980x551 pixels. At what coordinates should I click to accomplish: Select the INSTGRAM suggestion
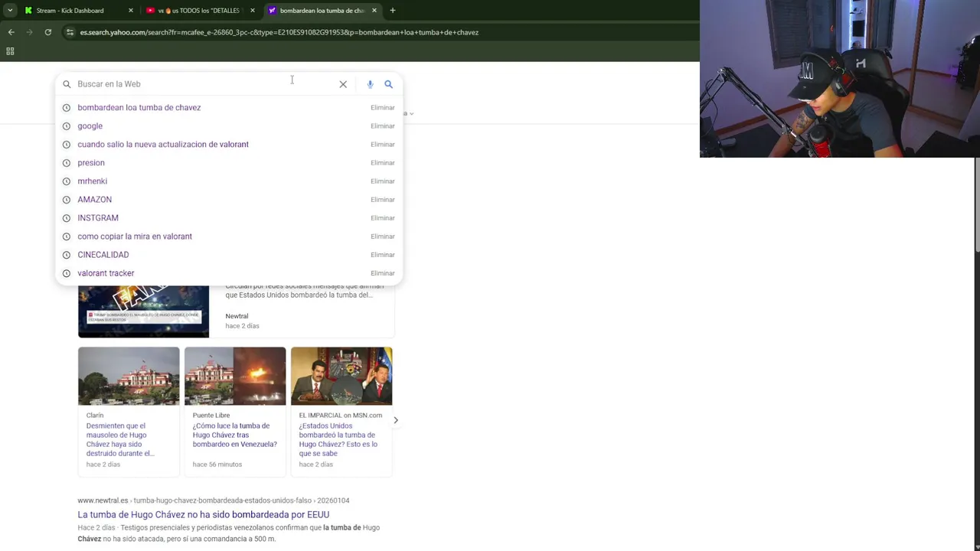pos(97,218)
